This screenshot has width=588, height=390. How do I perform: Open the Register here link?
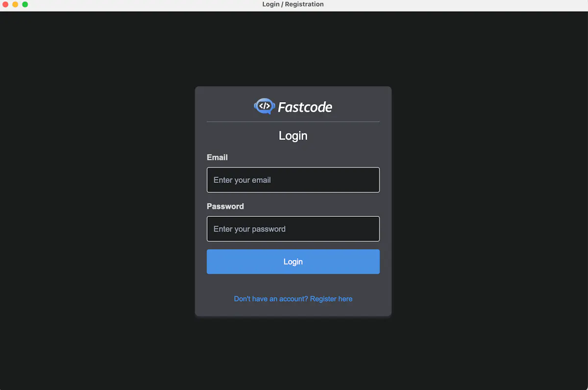pos(293,299)
